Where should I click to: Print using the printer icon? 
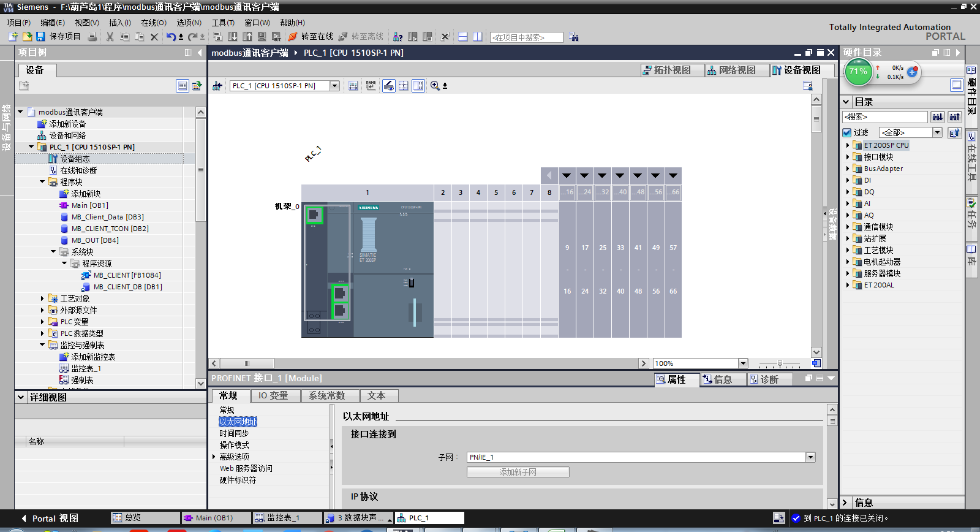coord(92,37)
